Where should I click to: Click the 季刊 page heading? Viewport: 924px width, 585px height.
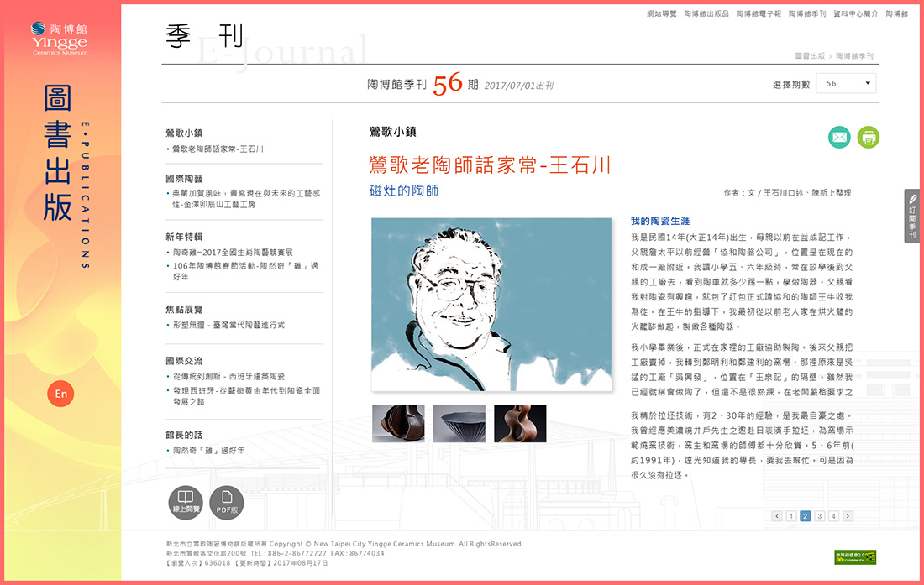pos(204,36)
